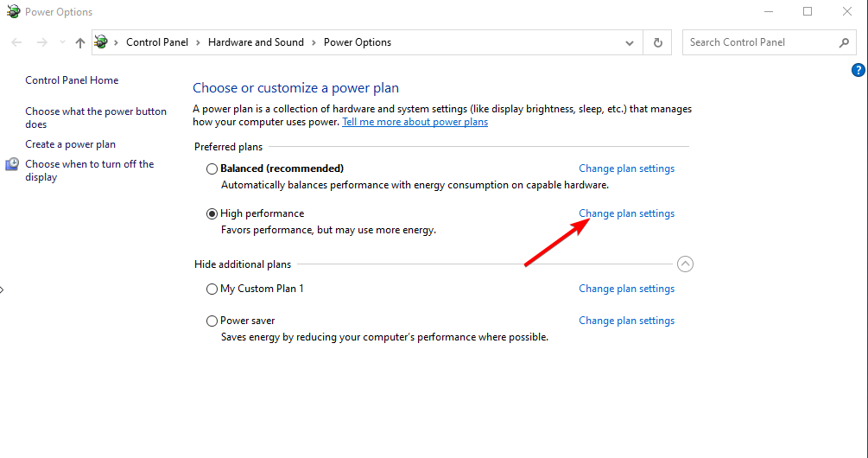Click the magnifier search icon
The image size is (868, 458).
tap(844, 42)
